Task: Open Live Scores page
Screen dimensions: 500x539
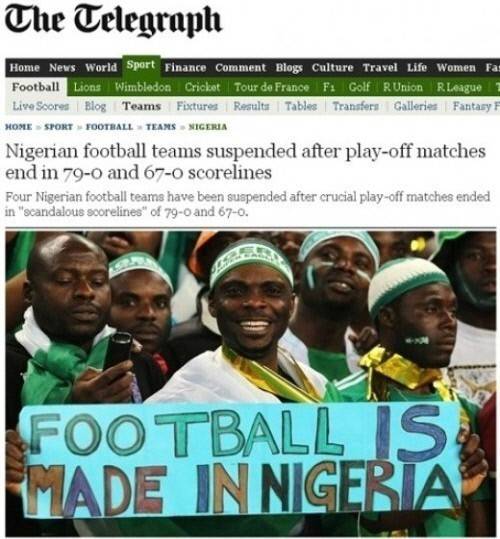Action: click(41, 106)
